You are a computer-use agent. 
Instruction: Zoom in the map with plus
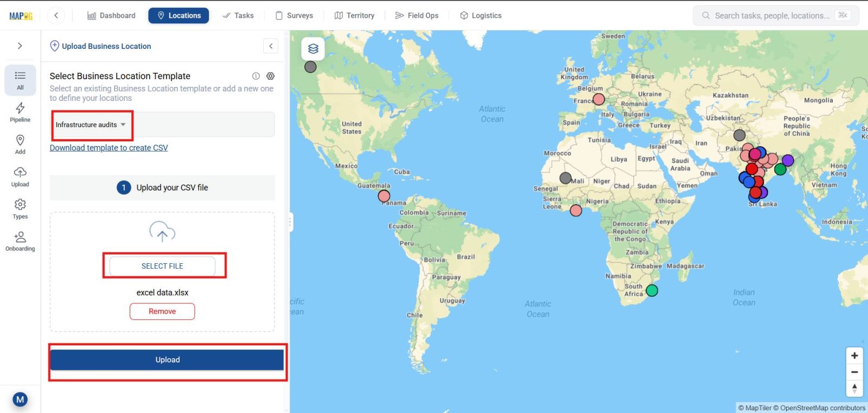pos(854,355)
